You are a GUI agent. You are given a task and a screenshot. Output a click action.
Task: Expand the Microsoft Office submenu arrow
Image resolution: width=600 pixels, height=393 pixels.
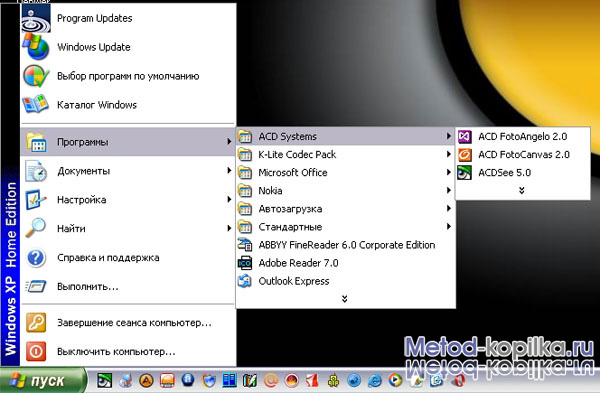[x=448, y=172]
